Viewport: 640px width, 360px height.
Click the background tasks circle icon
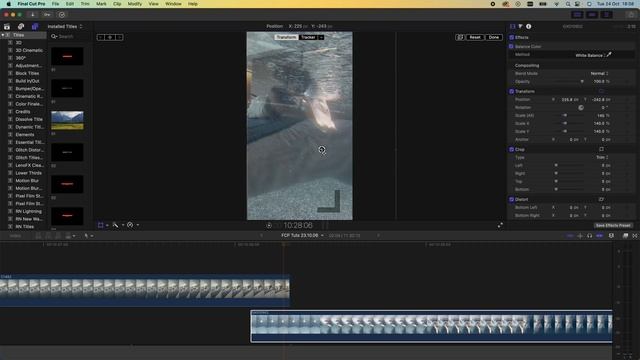tap(62, 15)
